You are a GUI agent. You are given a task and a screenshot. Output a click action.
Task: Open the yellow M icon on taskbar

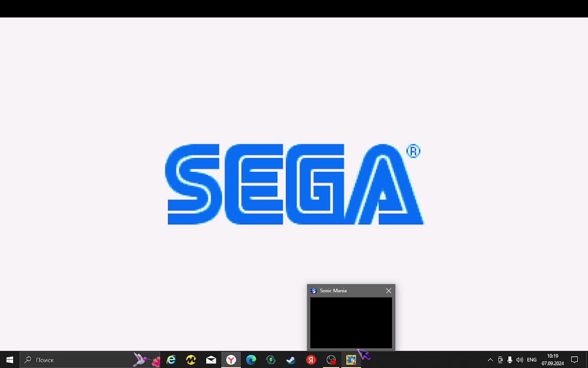click(191, 360)
